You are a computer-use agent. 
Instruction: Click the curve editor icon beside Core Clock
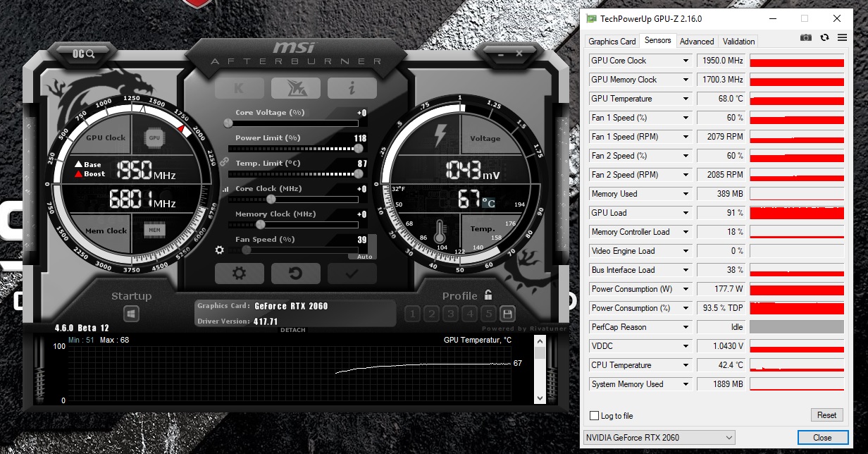[225, 189]
